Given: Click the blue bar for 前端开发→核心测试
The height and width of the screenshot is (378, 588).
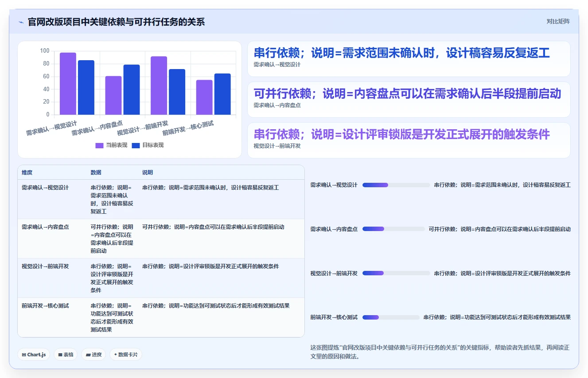Looking at the screenshot, I should [222, 94].
